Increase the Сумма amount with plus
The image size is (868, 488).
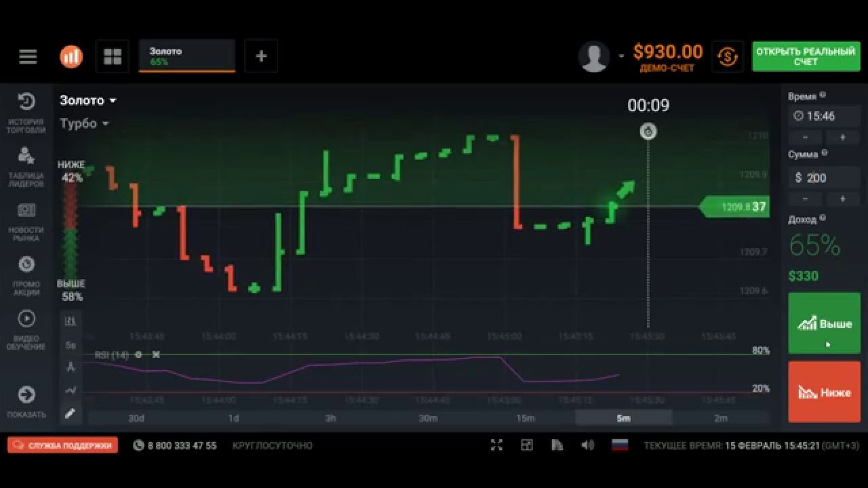pos(843,199)
